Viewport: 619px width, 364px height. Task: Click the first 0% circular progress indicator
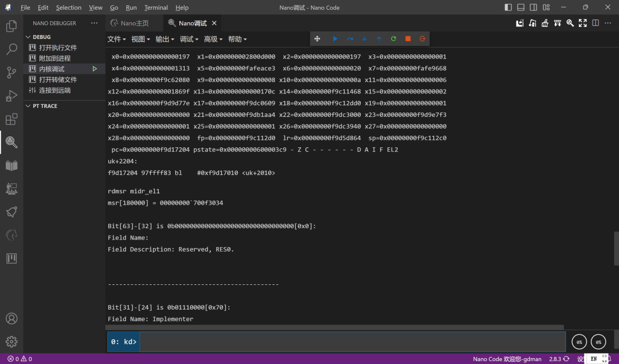coord(579,342)
